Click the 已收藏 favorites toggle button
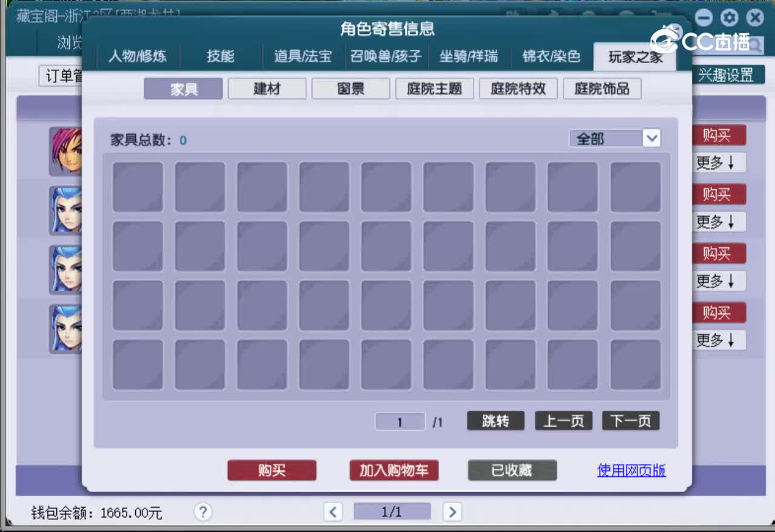This screenshot has width=775, height=532. click(512, 470)
